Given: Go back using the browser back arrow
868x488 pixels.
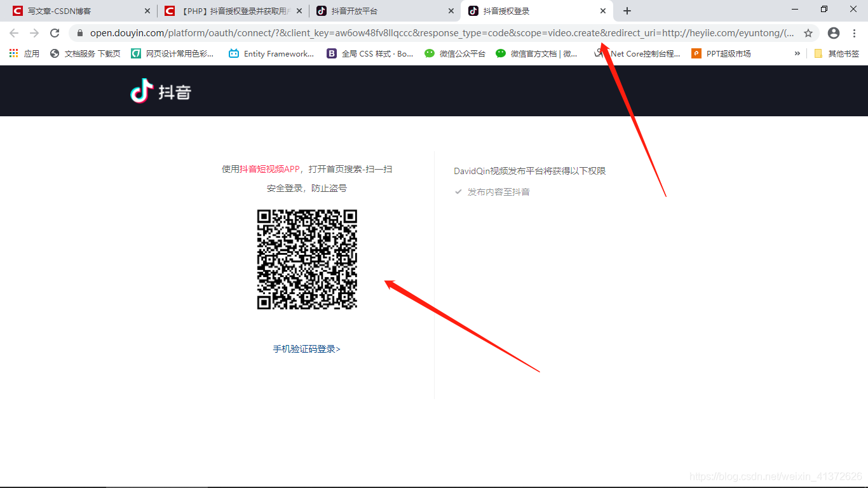Looking at the screenshot, I should tap(14, 33).
